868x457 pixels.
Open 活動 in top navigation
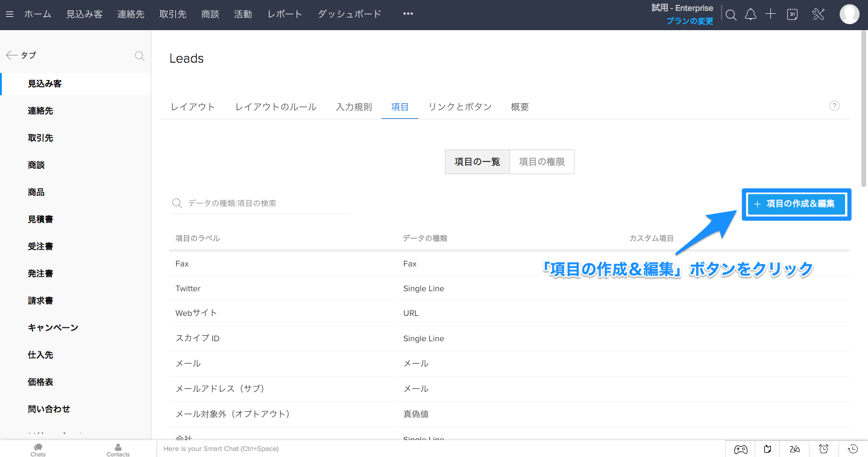tap(243, 14)
